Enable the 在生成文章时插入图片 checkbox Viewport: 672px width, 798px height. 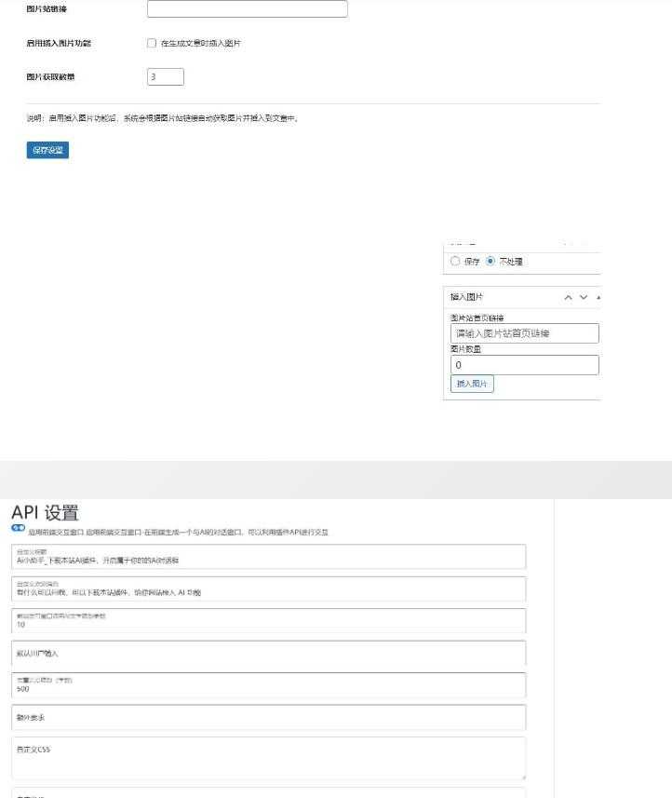152,43
